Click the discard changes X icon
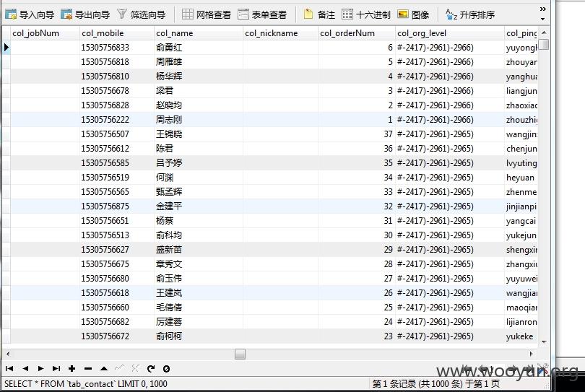 tap(135, 368)
